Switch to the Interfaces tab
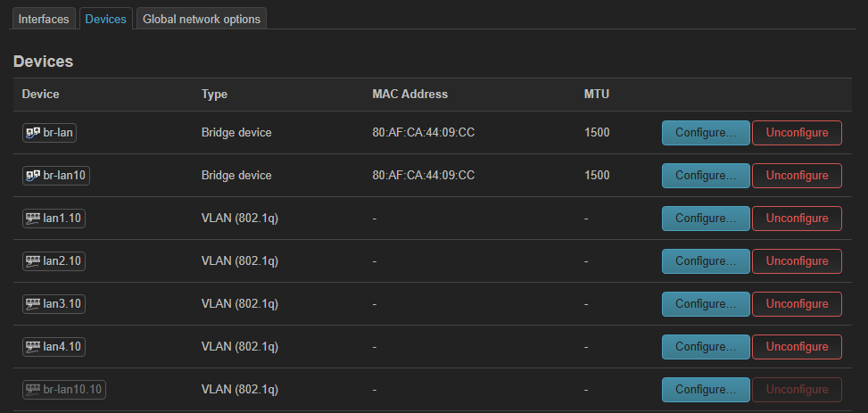 click(x=43, y=19)
